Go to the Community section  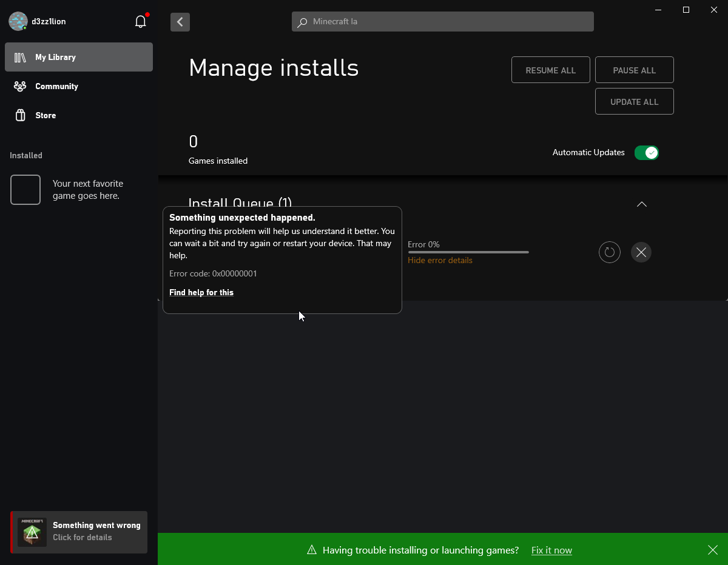tap(56, 86)
